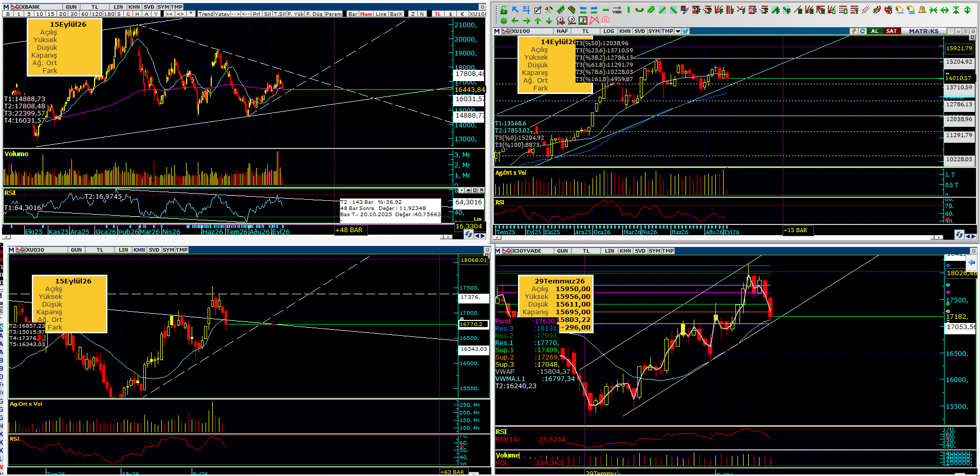Click the zoom-in magnifier icon
The height and width of the screenshot is (476, 980).
(560, 21)
